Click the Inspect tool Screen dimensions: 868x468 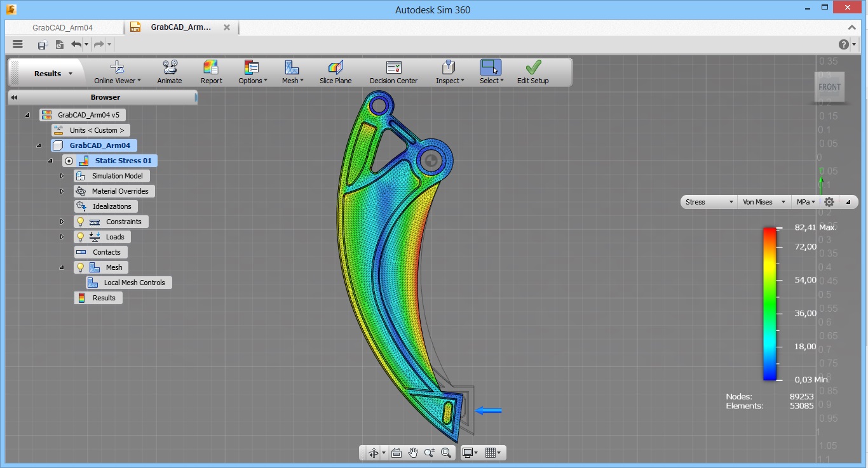(449, 72)
